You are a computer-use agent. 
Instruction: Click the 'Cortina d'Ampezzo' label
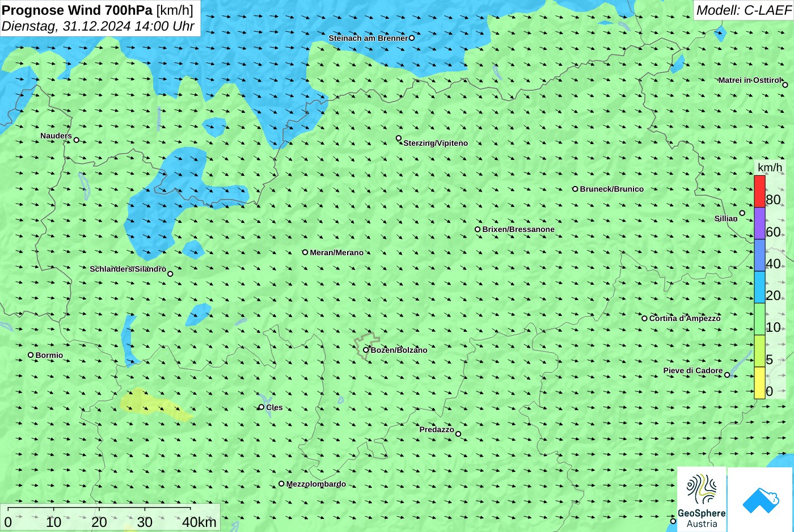coord(685,318)
